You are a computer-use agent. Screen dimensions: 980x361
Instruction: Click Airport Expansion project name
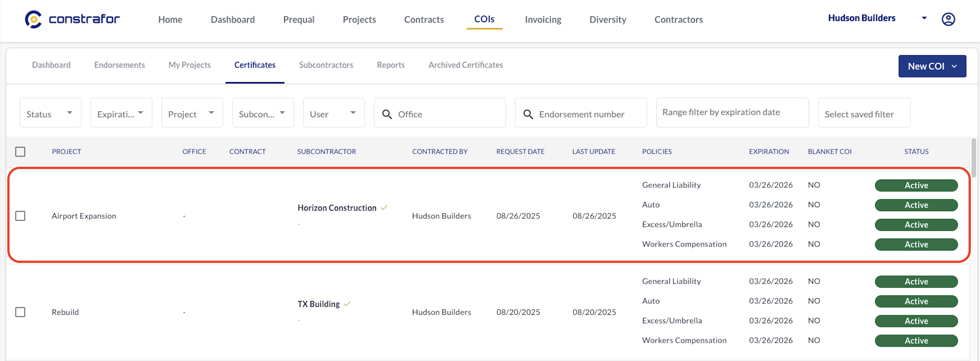[x=84, y=216]
